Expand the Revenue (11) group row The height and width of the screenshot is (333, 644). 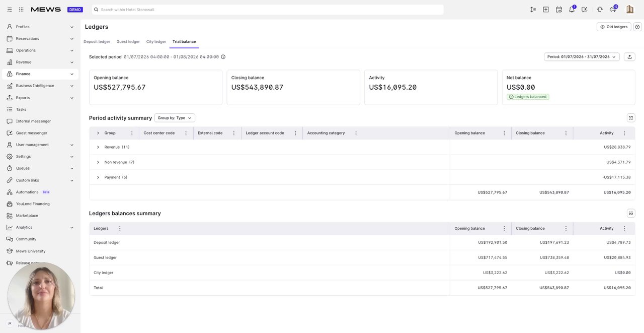click(98, 147)
